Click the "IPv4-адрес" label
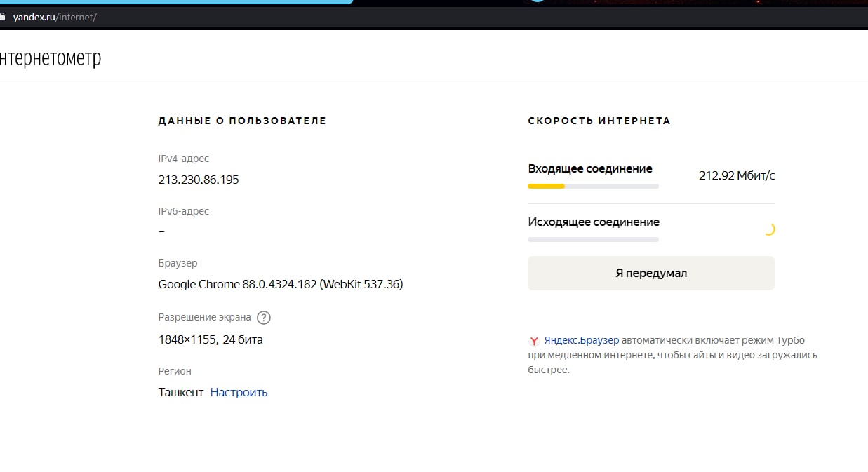 [x=184, y=159]
